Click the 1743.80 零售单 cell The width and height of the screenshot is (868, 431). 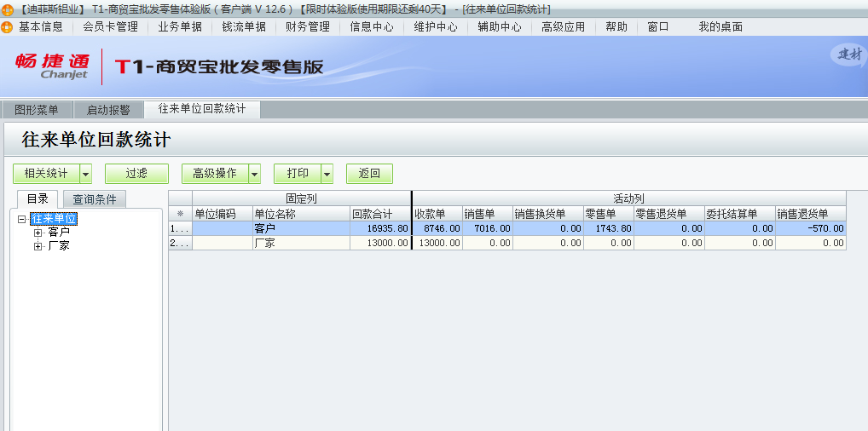(609, 228)
